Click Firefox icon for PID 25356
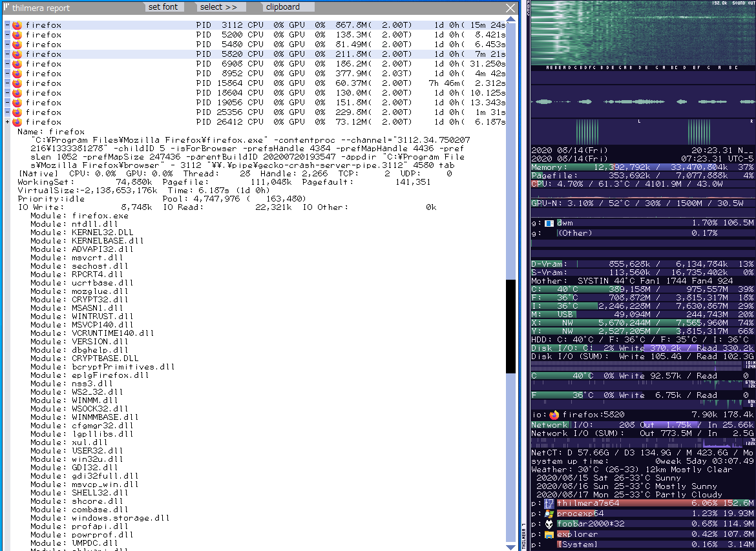Screen dimensions: 756x551 pos(17,112)
